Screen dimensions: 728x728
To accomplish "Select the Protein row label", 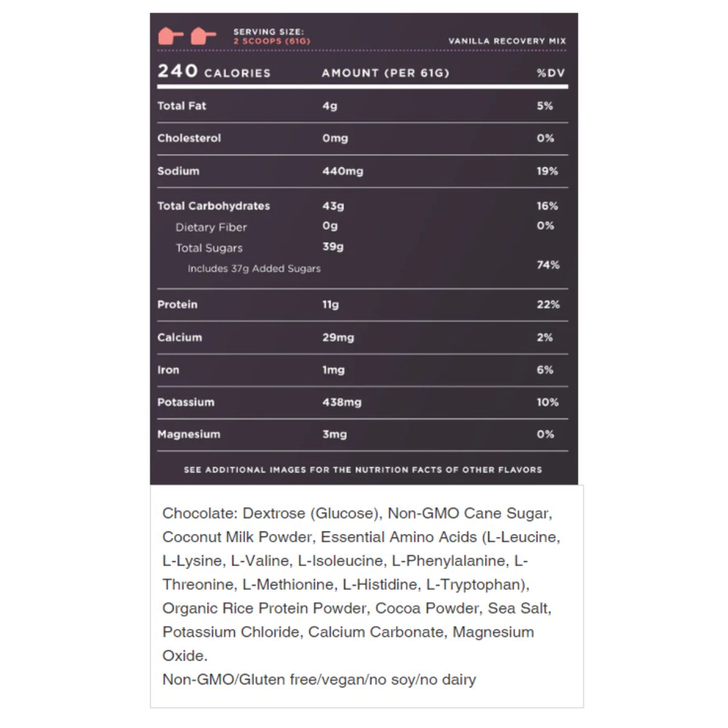I will tap(177, 305).
